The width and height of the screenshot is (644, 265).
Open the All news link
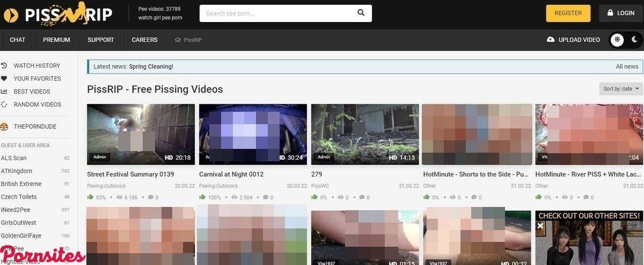[627, 67]
